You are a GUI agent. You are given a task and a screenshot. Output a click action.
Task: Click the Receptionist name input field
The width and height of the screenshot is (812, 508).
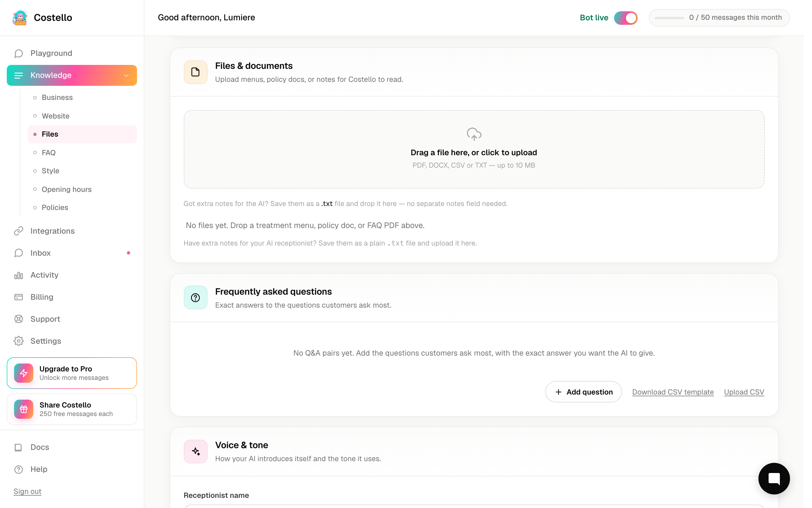tap(474, 506)
